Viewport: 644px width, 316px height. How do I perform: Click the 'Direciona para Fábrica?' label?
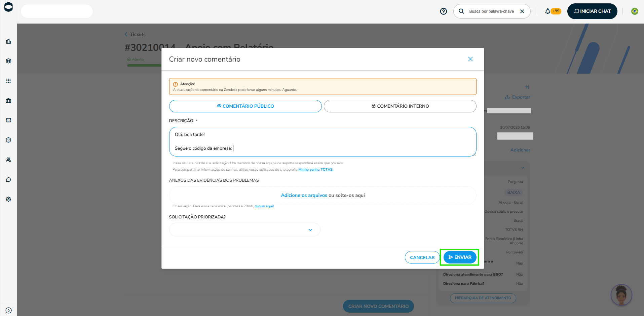click(x=464, y=283)
